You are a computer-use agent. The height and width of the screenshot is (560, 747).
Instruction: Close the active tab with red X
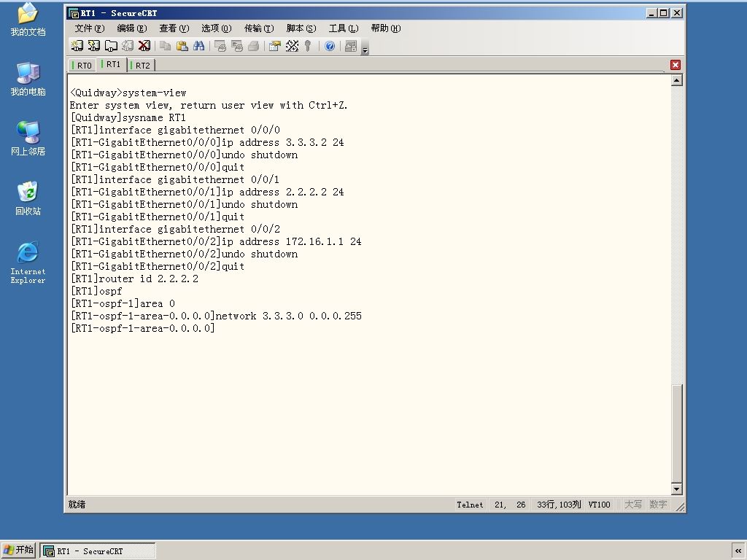coord(676,65)
